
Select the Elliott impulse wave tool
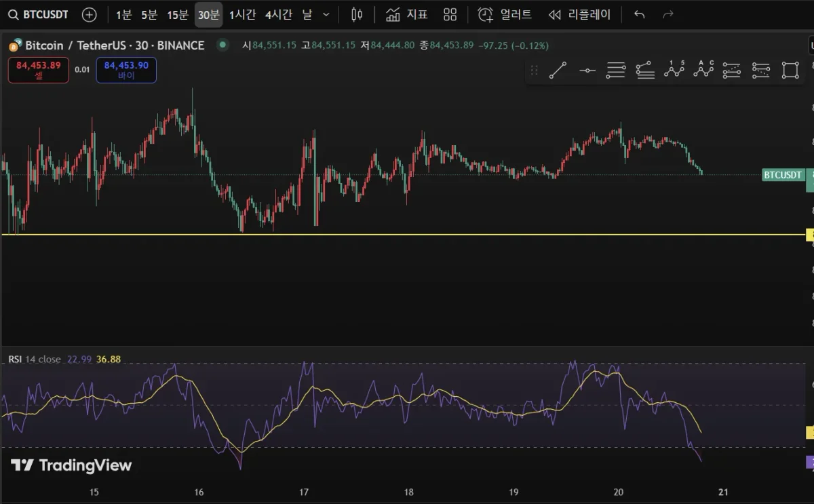pyautogui.click(x=674, y=70)
